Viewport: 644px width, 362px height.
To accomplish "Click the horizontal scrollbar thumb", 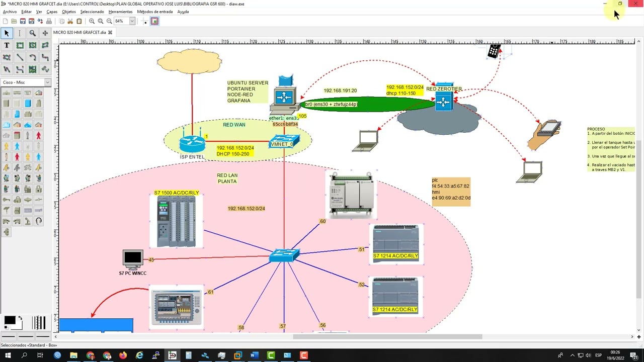I will coord(387,337).
